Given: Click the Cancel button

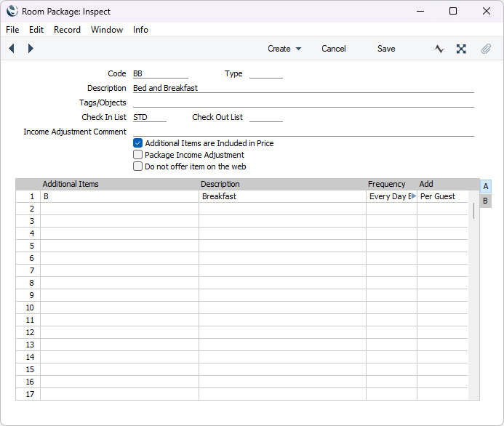Looking at the screenshot, I should click(334, 49).
